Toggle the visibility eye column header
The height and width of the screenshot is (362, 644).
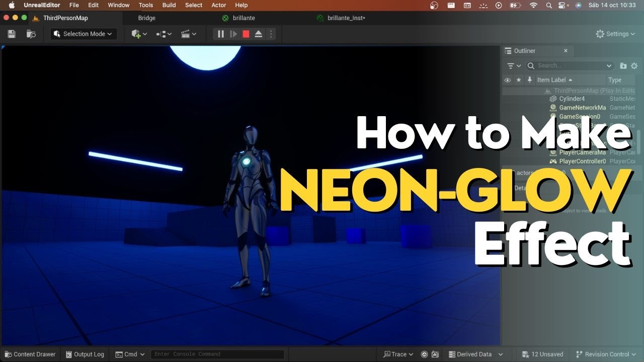(x=507, y=80)
